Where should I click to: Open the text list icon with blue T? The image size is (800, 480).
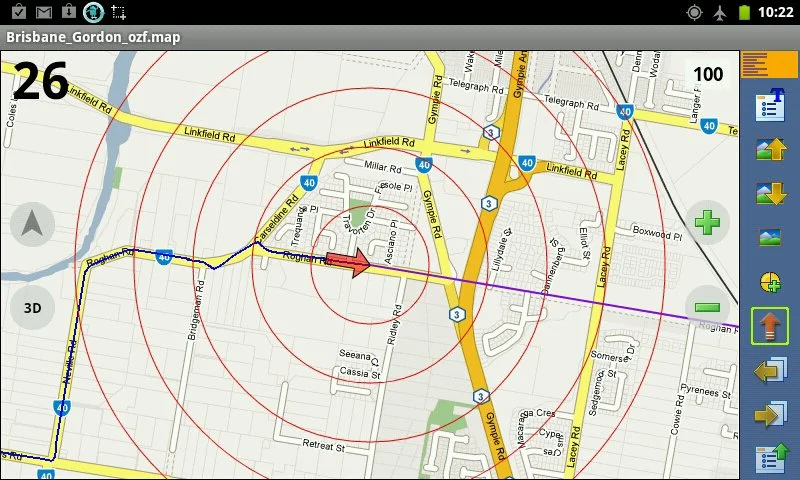[x=769, y=106]
